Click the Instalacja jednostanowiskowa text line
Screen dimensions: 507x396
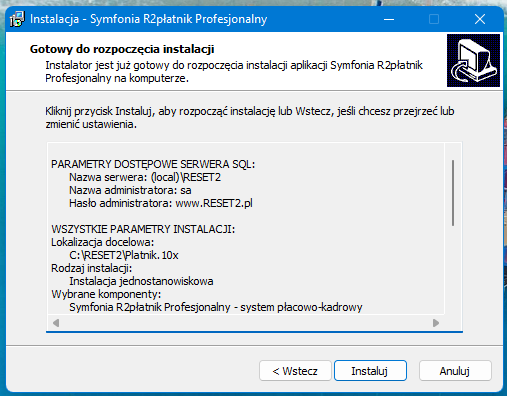click(141, 281)
